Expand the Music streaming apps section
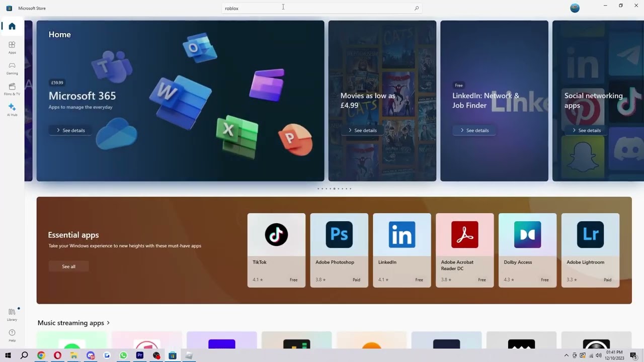 tap(73, 323)
